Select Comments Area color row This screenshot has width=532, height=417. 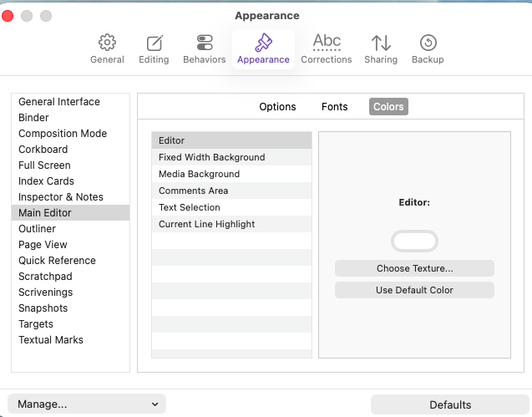[x=231, y=191]
